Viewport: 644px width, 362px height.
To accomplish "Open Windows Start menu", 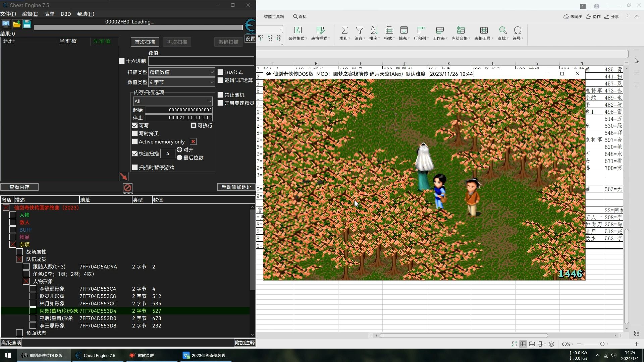I will pos(8,355).
